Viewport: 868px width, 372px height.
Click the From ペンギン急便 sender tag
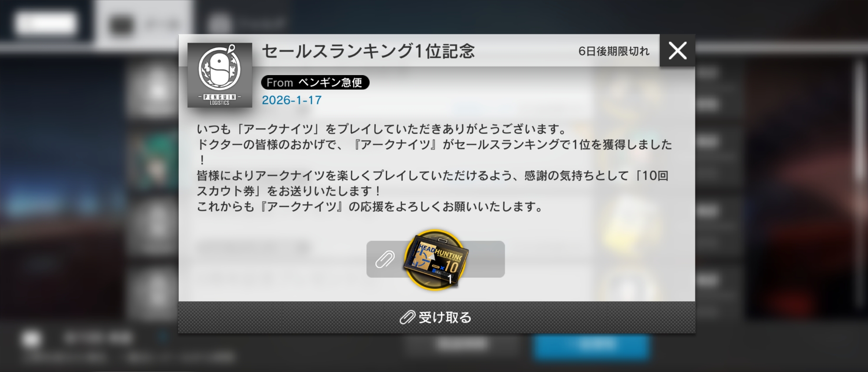click(315, 82)
